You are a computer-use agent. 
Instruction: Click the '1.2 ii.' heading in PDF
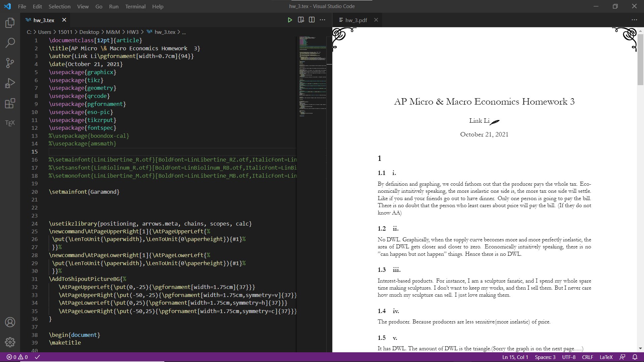click(x=388, y=229)
